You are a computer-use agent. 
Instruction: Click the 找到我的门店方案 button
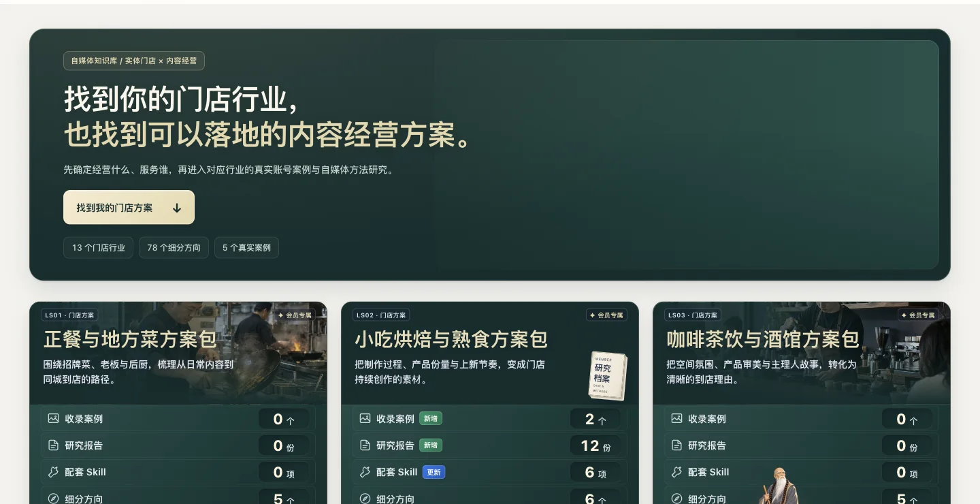[x=129, y=207]
